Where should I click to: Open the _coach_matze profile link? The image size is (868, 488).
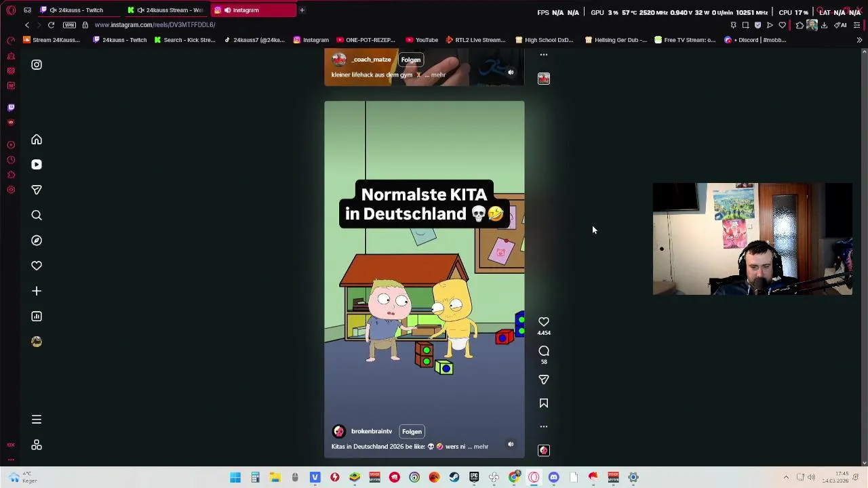point(371,60)
